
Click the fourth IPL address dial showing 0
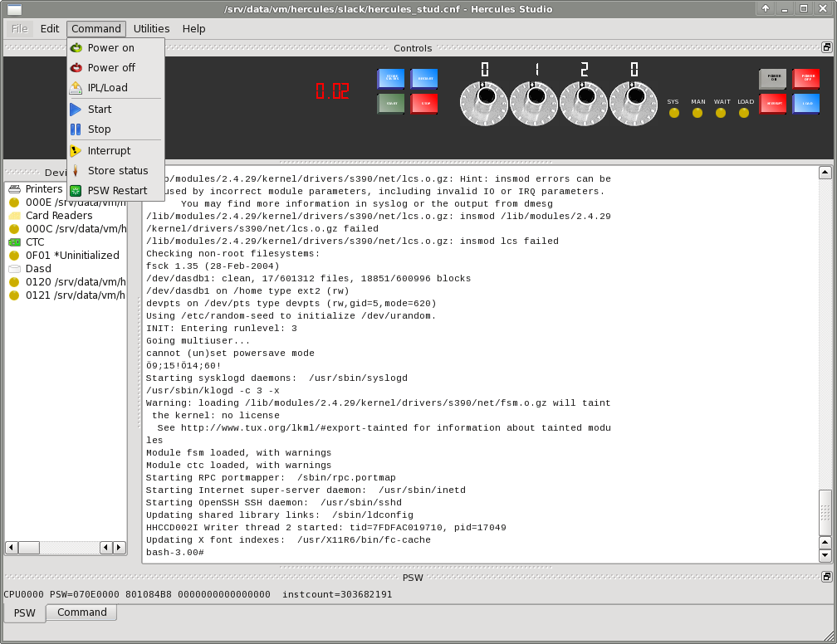pos(634,104)
